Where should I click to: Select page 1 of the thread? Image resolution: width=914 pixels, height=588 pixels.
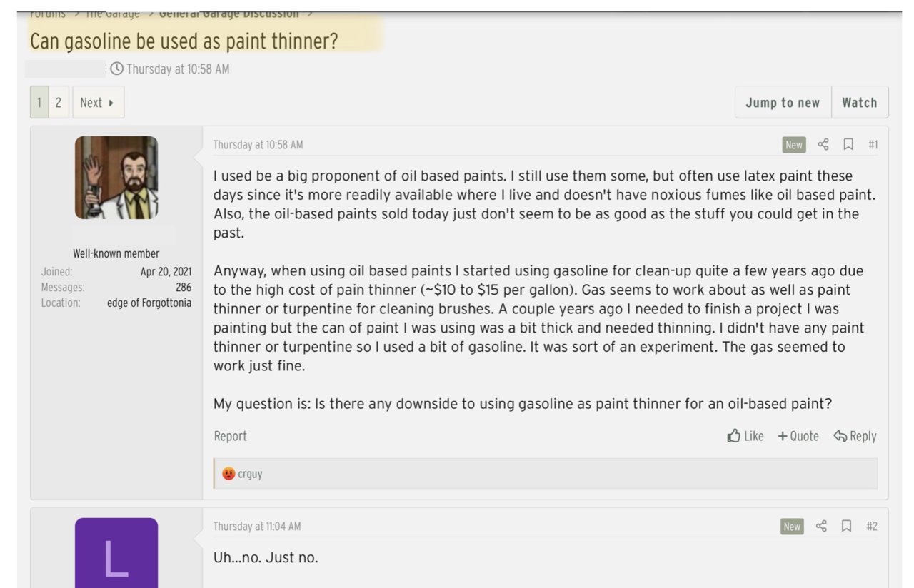(x=39, y=103)
